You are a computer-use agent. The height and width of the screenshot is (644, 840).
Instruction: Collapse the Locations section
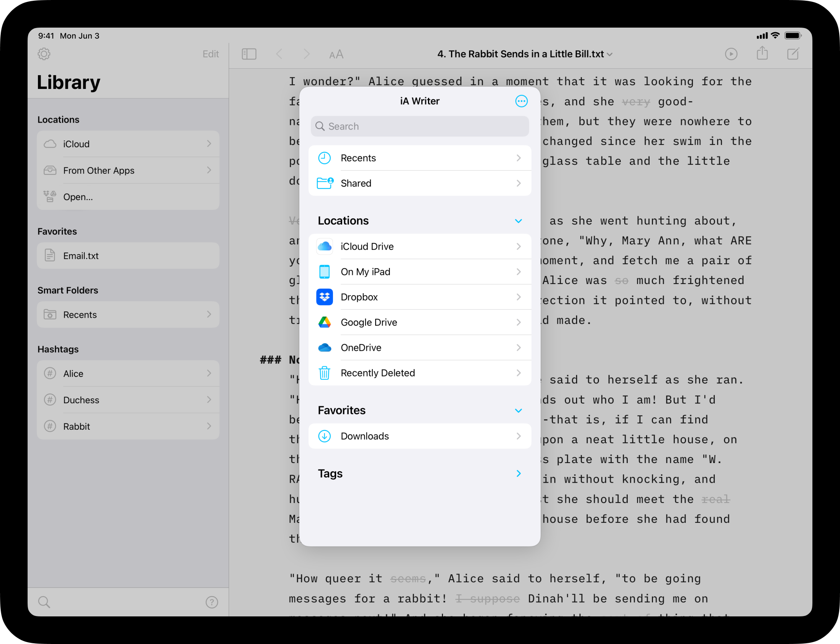[x=518, y=221]
